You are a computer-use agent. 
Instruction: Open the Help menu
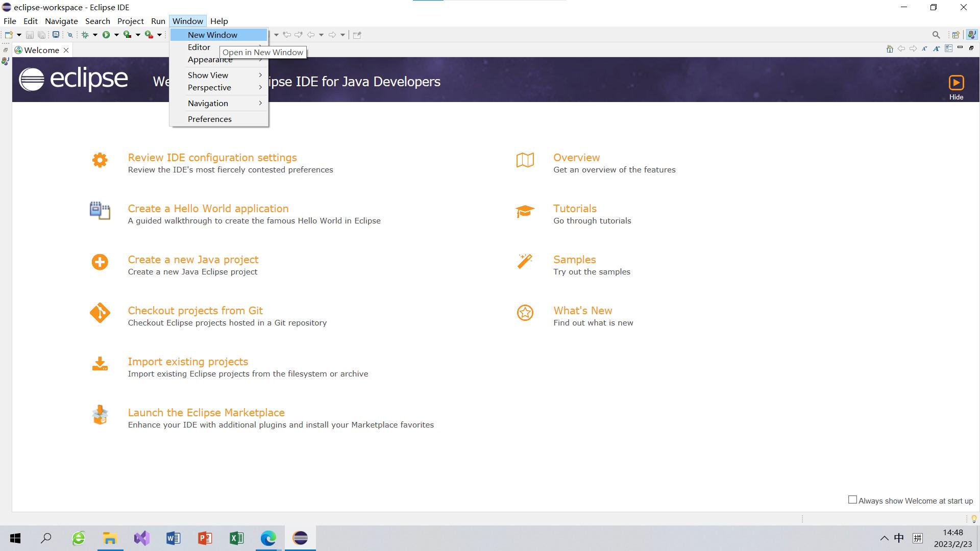coord(219,21)
